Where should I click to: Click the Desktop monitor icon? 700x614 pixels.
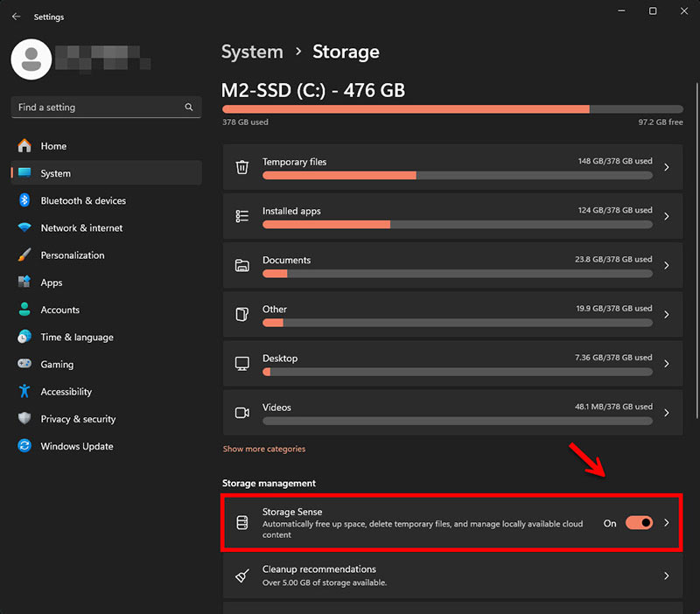click(x=242, y=364)
